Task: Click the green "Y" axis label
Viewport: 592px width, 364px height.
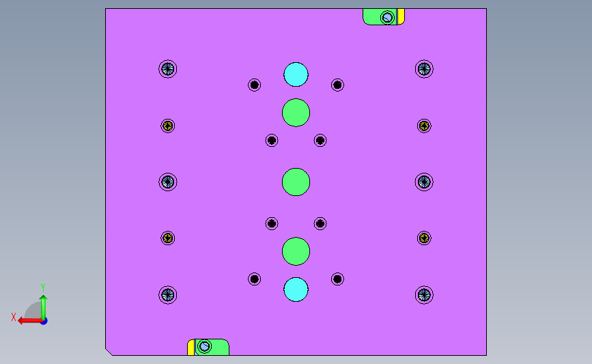Action: pos(43,288)
